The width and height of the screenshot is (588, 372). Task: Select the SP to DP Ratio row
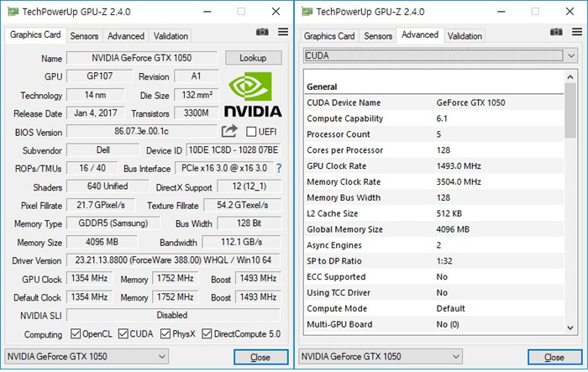pyautogui.click(x=433, y=261)
